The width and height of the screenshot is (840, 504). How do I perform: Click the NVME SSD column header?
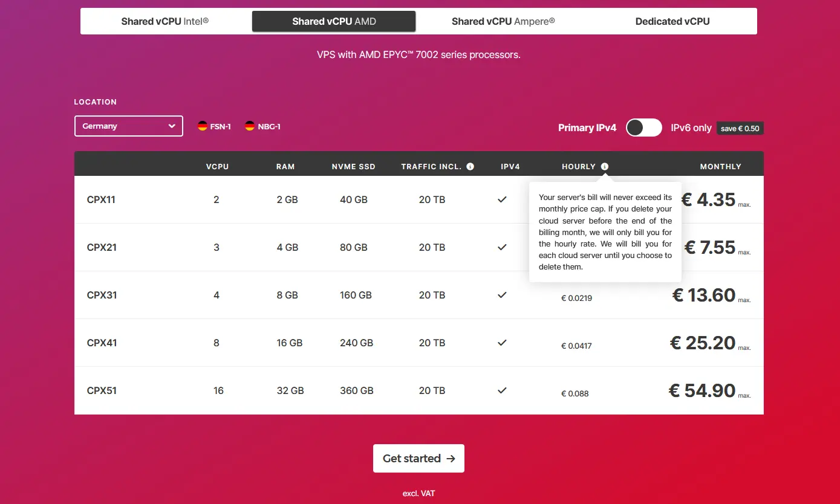coord(354,167)
